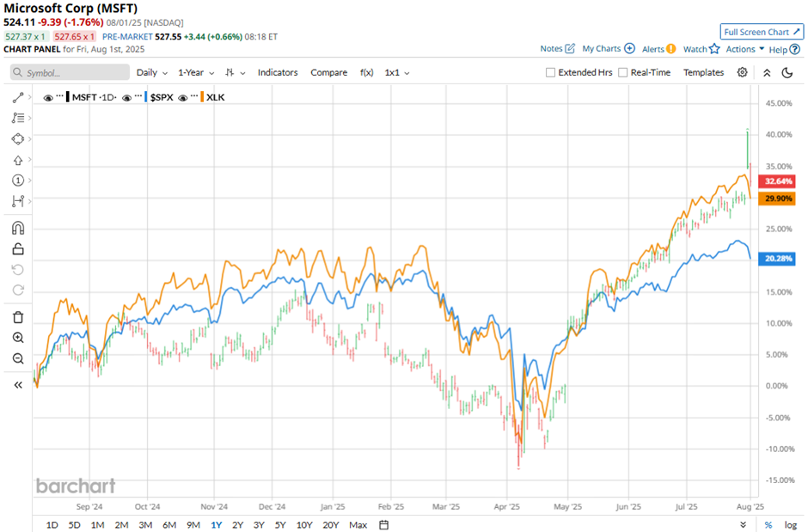808x532 pixels.
Task: Focus the Symbol search field
Action: [70, 72]
